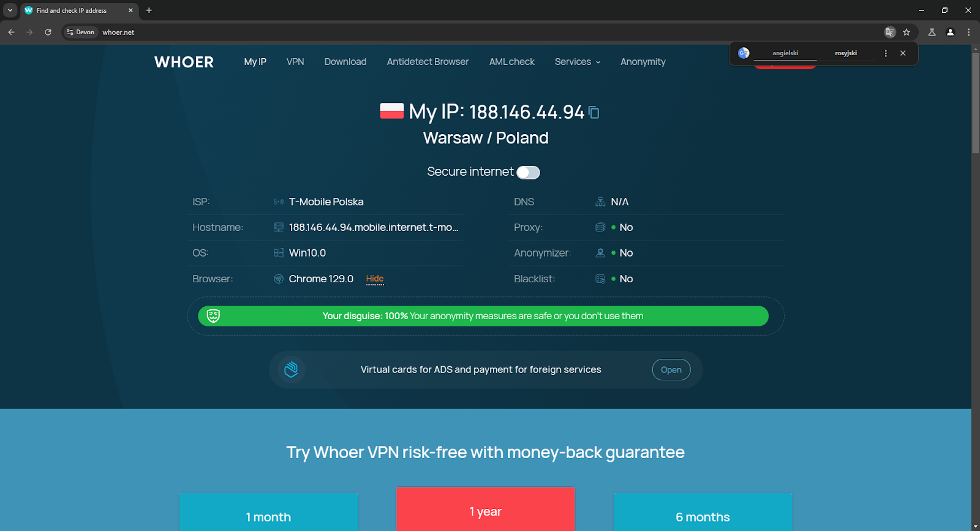980x531 pixels.
Task: Bookmark this page with the star icon
Action: (907, 32)
